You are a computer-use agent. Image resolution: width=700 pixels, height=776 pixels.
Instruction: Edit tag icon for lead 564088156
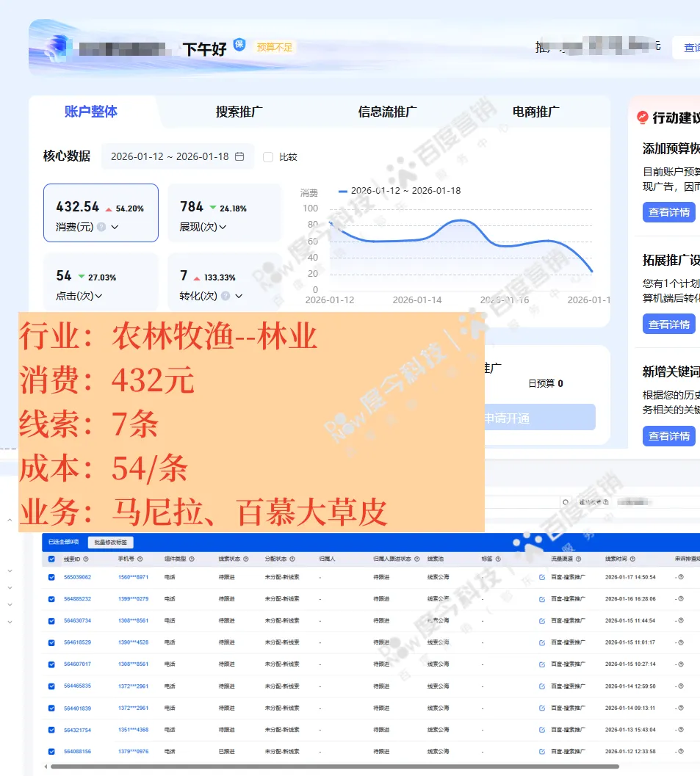coord(542,751)
